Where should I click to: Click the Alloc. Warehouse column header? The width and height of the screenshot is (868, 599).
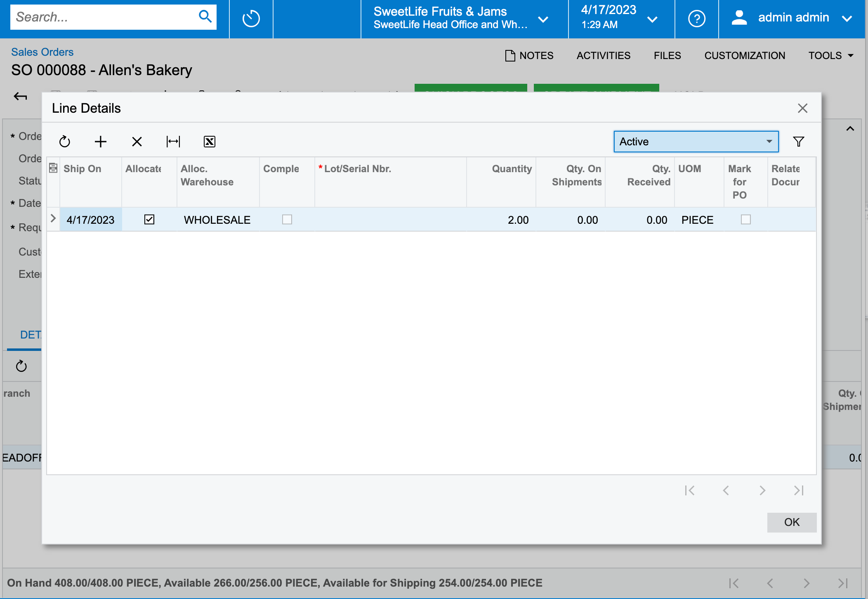(218, 182)
